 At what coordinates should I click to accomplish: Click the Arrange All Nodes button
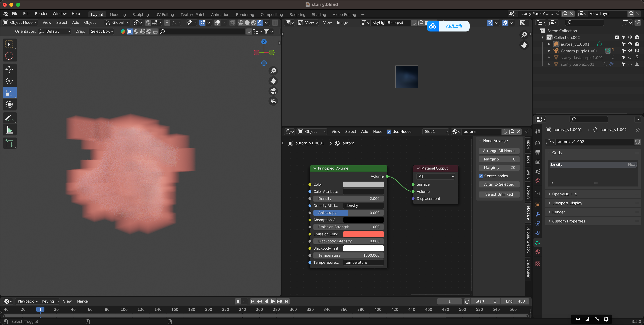point(499,151)
